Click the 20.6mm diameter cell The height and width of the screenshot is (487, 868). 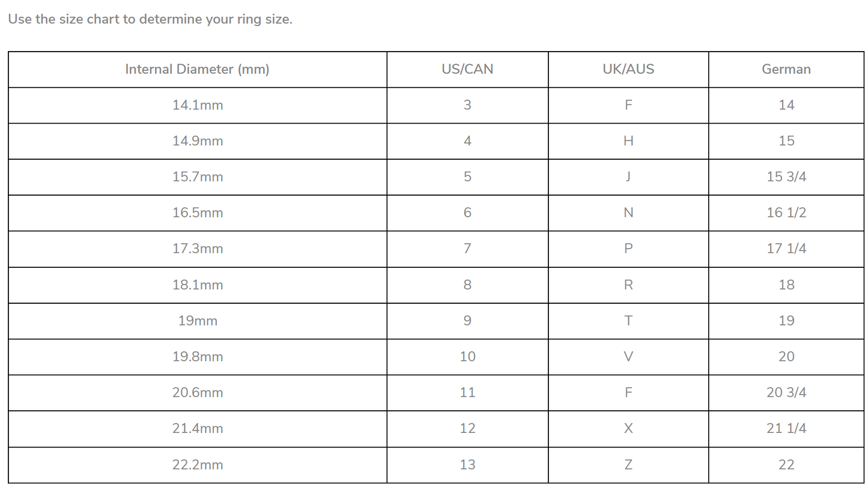197,393
